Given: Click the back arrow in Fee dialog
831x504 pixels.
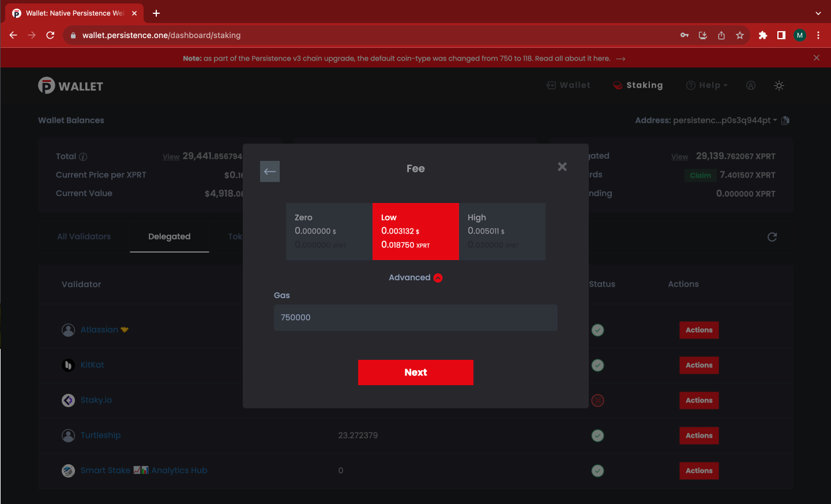Looking at the screenshot, I should (270, 171).
